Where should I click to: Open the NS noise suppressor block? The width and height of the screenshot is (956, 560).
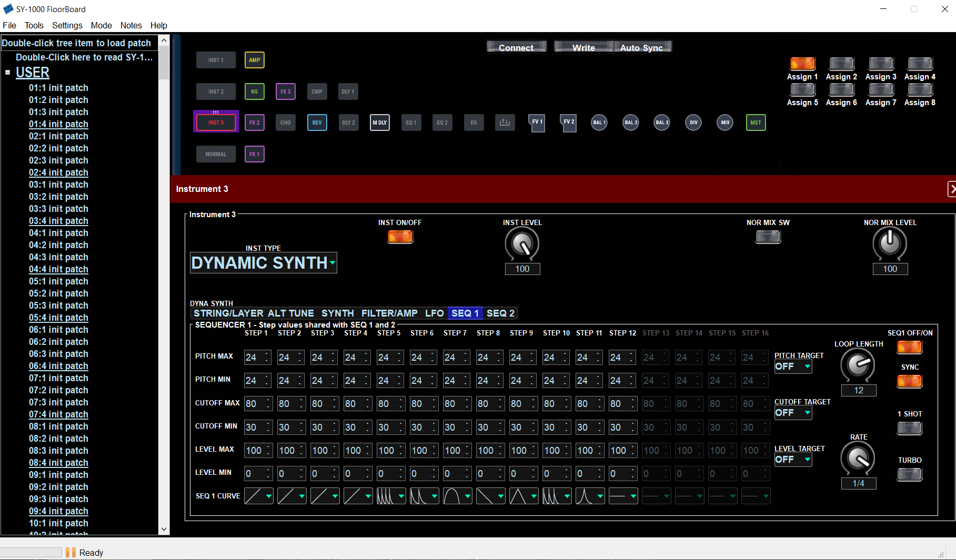click(255, 91)
